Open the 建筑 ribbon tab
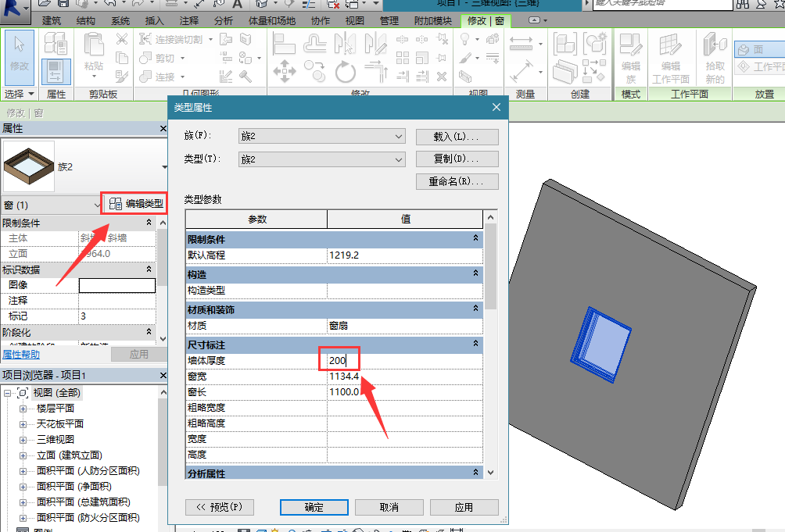Screen dimensions: 785x532 coord(52,21)
